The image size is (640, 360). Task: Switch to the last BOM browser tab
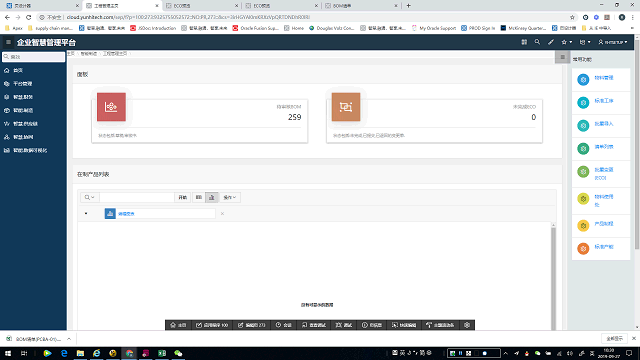pos(361,6)
